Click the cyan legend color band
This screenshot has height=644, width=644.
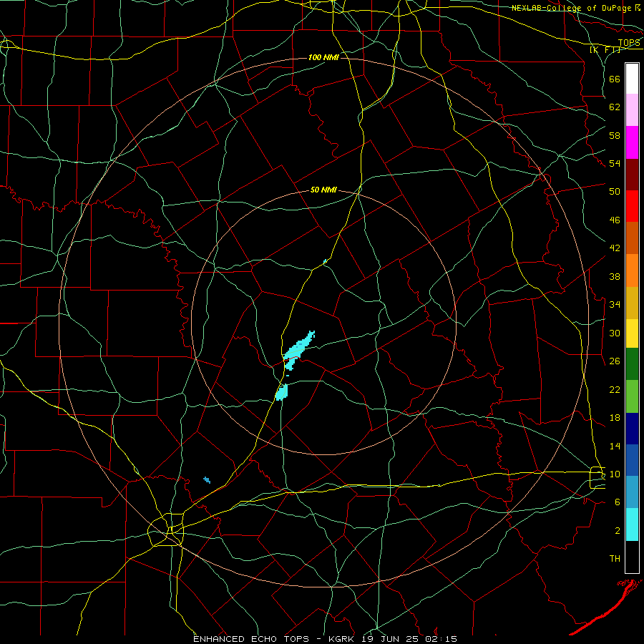632,525
